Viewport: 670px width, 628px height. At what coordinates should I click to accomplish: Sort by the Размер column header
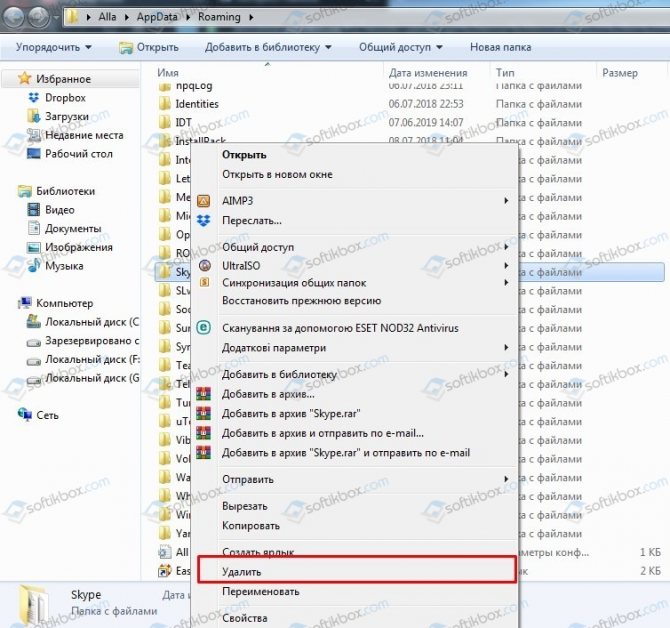coord(620,73)
